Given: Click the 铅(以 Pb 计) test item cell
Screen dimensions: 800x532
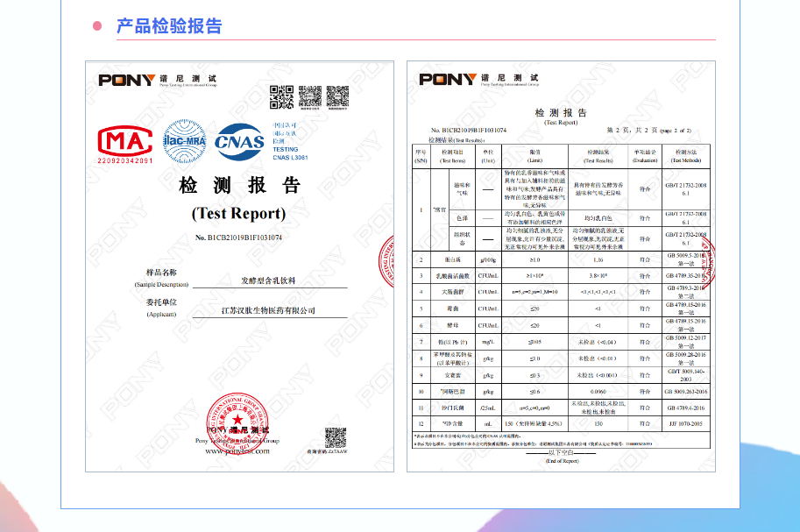Looking at the screenshot, I should [x=452, y=342].
